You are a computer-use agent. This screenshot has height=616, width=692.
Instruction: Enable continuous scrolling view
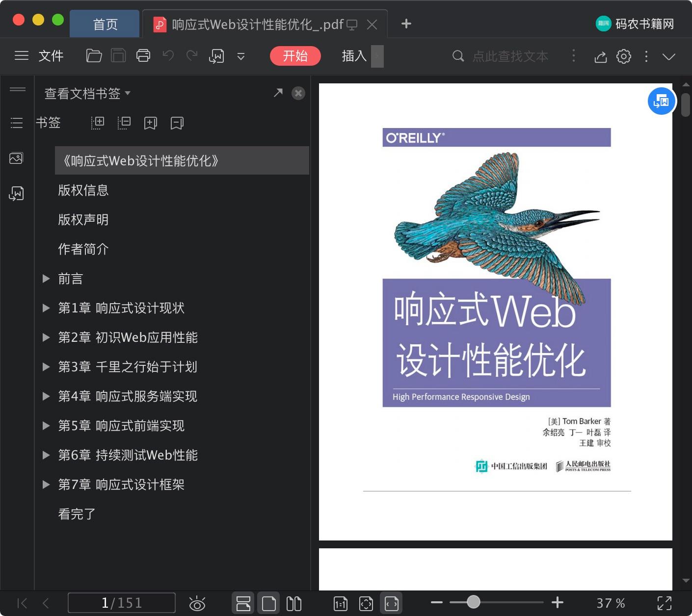tap(243, 603)
